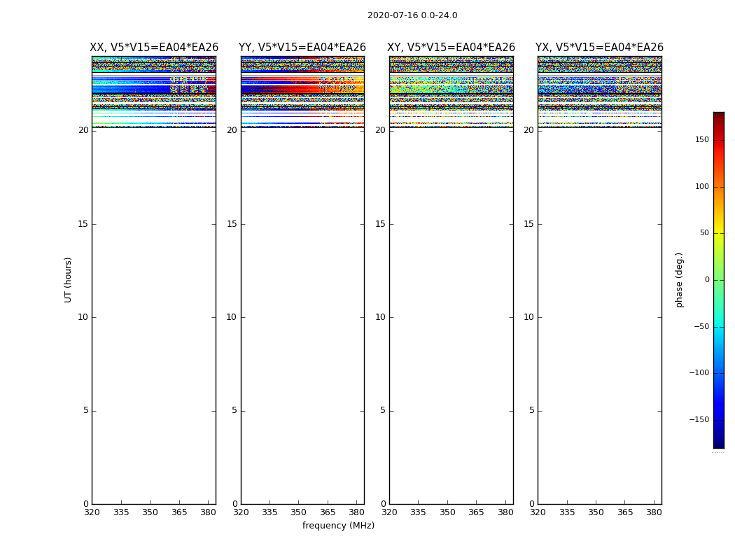The width and height of the screenshot is (735, 560).
Task: Click the phase colorbar gradient
Action: (719, 280)
